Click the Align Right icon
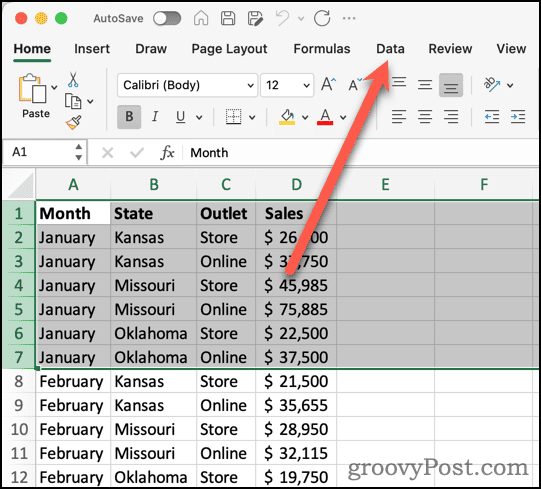Viewport: 541px width, 489px height. pos(451,117)
